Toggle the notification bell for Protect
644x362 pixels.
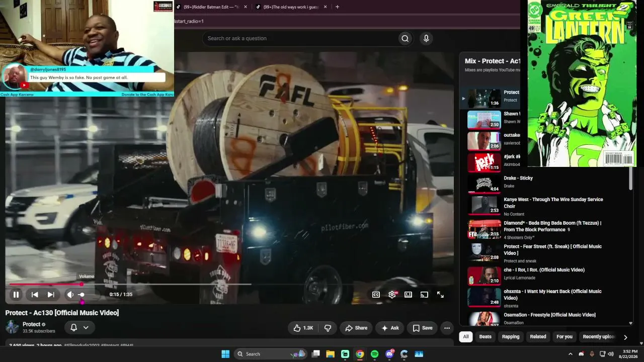(73, 327)
